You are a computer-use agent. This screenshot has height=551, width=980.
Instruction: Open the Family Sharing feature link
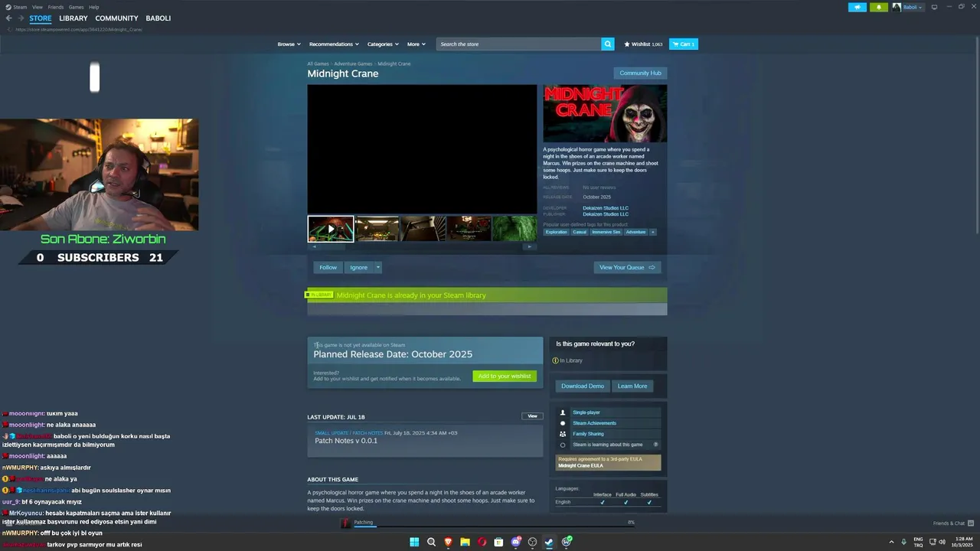[588, 434]
